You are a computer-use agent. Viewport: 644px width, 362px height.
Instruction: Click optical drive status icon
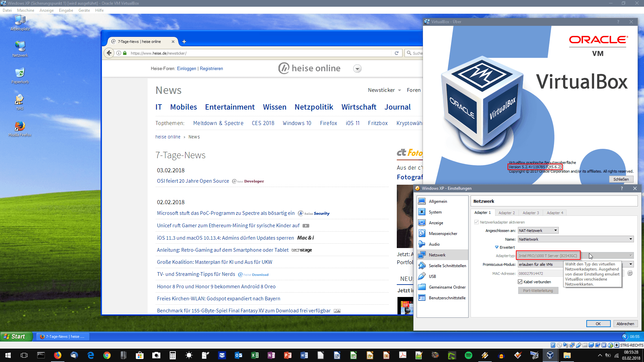(559, 345)
